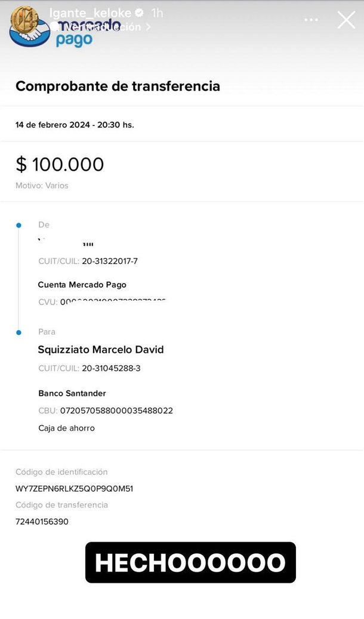The height and width of the screenshot is (619, 364).
Task: Select recipient name Squizziato Marcelo David
Action: pyautogui.click(x=101, y=349)
